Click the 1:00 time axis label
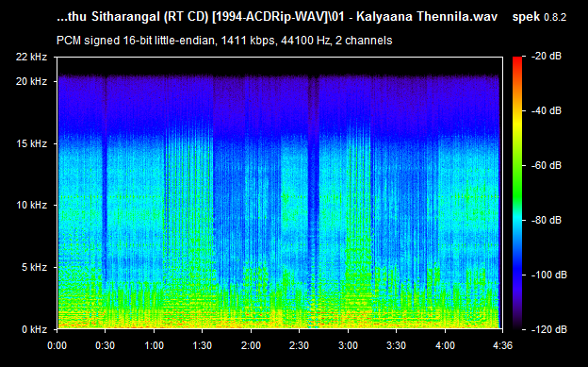Screen dimensions: 588x367 pos(154,345)
